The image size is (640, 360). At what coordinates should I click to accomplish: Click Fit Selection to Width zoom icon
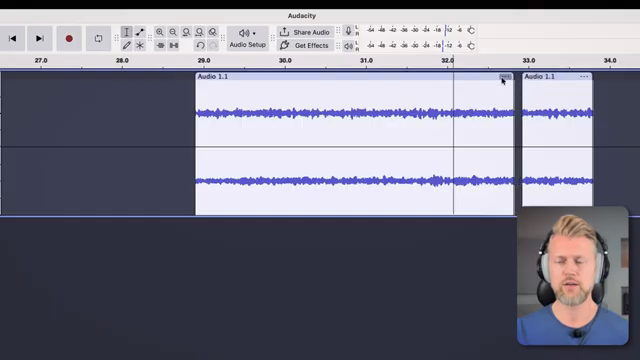(x=186, y=32)
